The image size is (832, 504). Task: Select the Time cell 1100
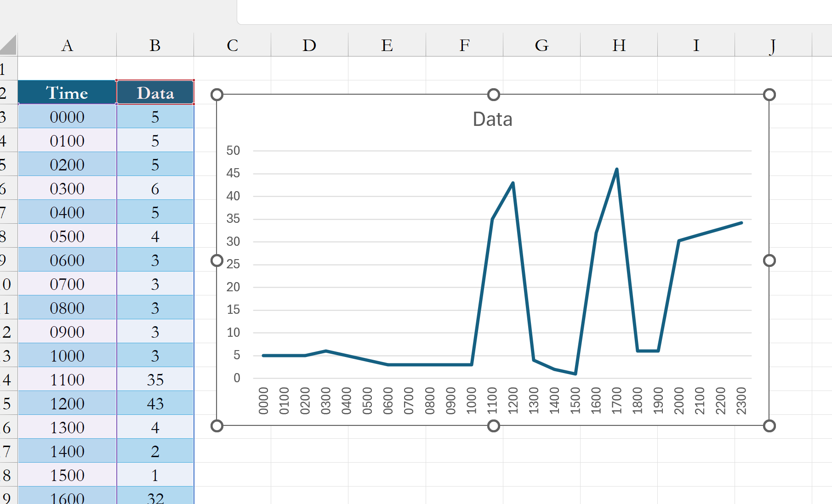point(67,379)
